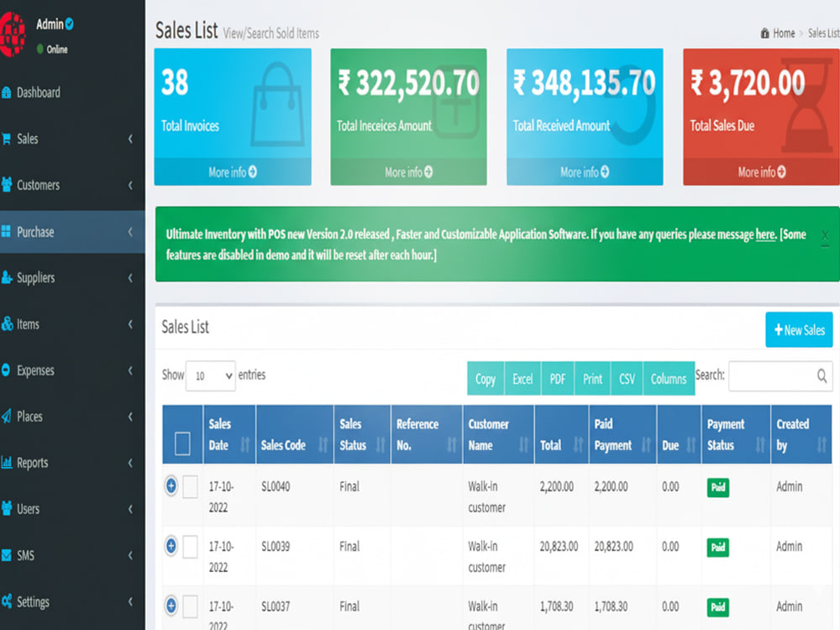Expand the Customers menu chevron
Screen dimensions: 840x630
click(x=130, y=185)
